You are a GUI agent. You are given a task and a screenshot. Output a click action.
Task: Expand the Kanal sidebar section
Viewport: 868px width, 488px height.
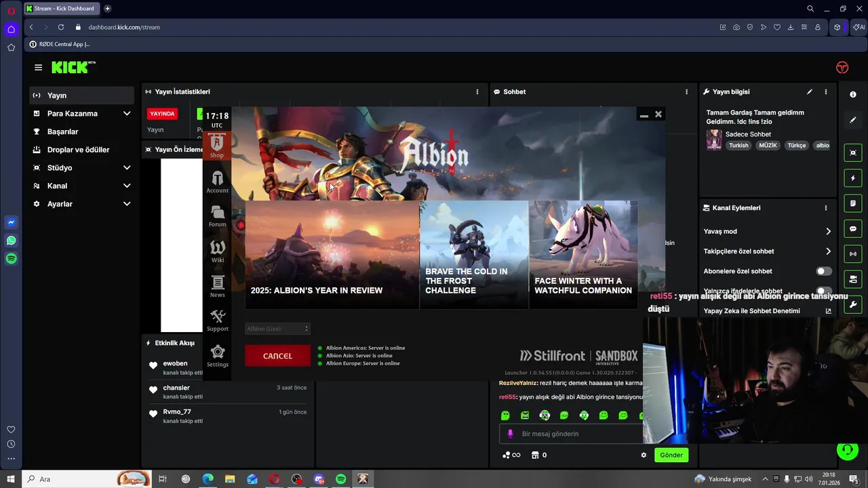click(81, 186)
